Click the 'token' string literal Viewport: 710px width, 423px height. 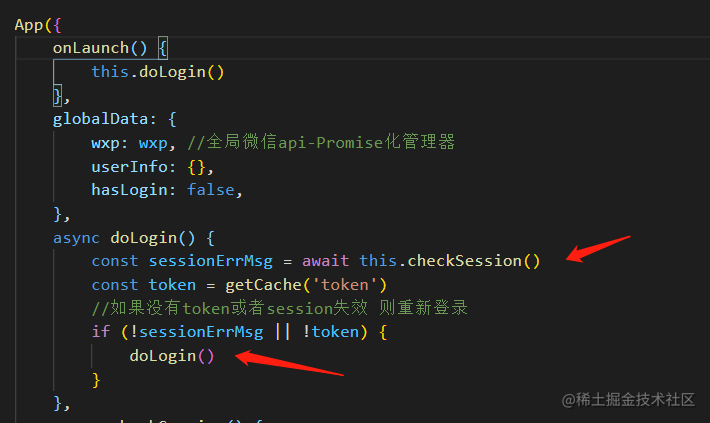click(345, 285)
